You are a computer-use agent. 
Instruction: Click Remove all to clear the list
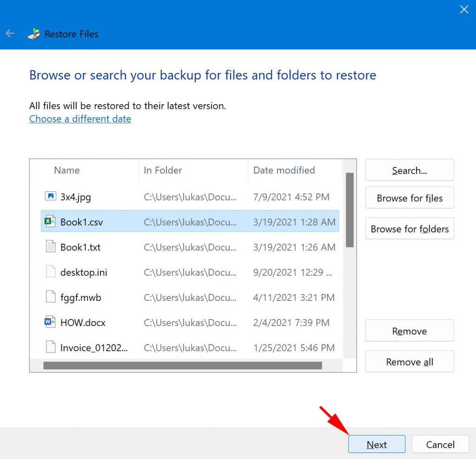coord(409,361)
